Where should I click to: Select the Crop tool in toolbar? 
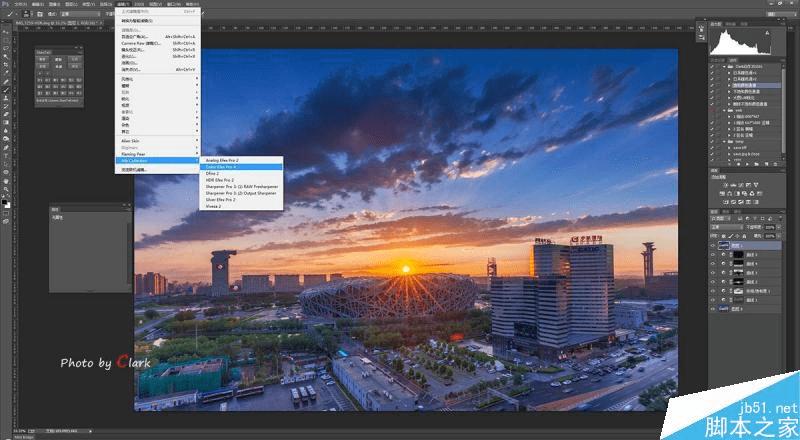point(6,64)
